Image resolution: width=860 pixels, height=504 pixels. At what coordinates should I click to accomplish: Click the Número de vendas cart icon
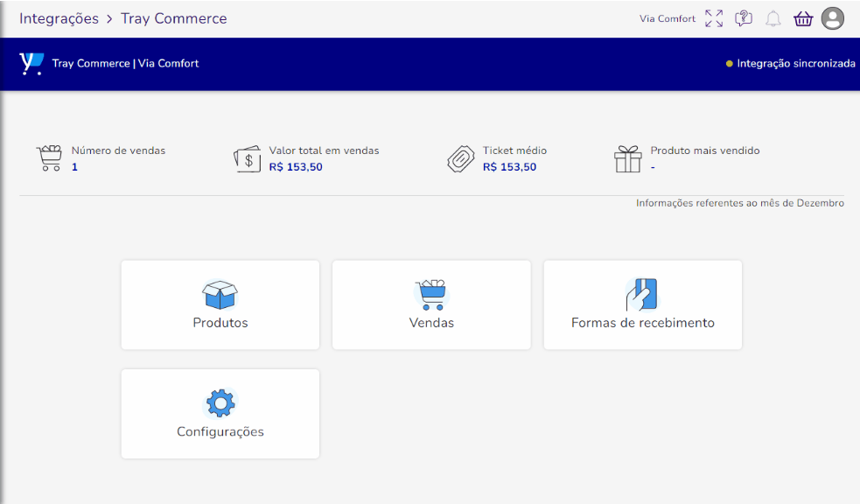coord(49,158)
